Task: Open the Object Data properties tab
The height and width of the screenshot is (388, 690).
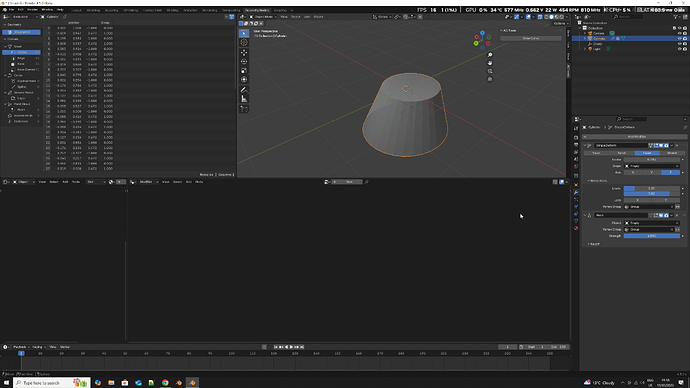Action: click(576, 221)
